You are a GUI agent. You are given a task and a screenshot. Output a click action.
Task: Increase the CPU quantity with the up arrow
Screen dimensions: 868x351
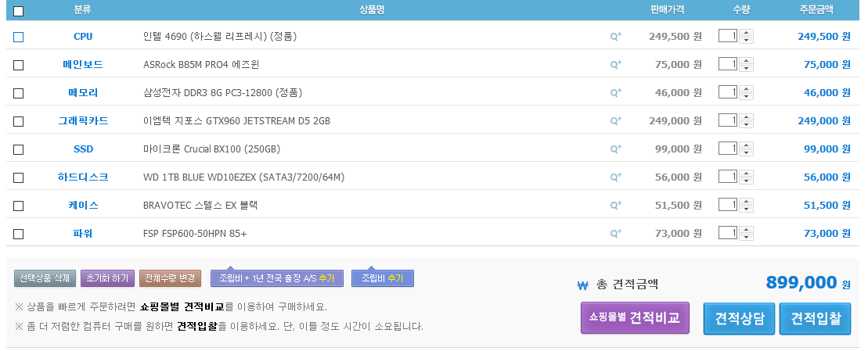pos(746,33)
